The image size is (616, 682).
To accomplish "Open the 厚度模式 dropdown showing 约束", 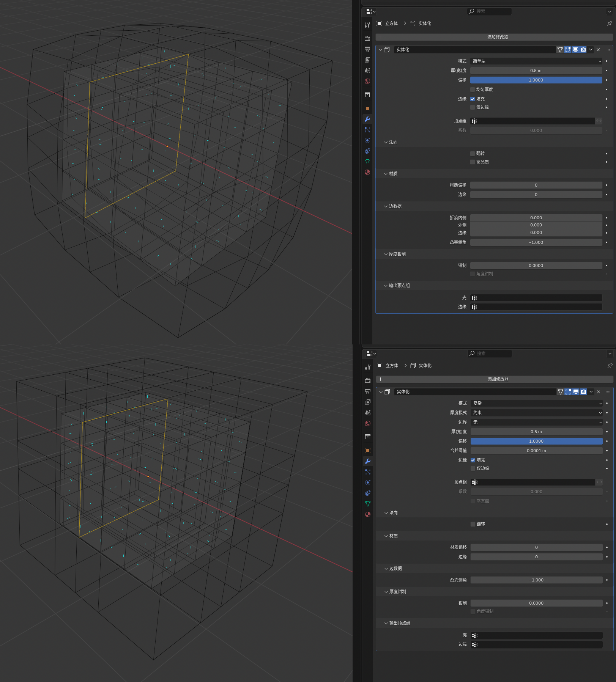I will coord(536,413).
